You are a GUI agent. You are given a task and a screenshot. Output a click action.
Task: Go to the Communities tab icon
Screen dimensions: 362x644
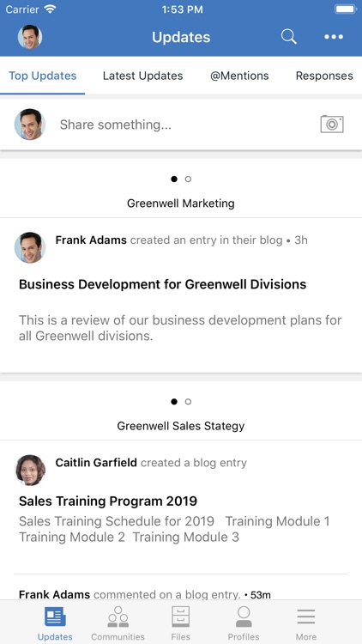pyautogui.click(x=118, y=617)
